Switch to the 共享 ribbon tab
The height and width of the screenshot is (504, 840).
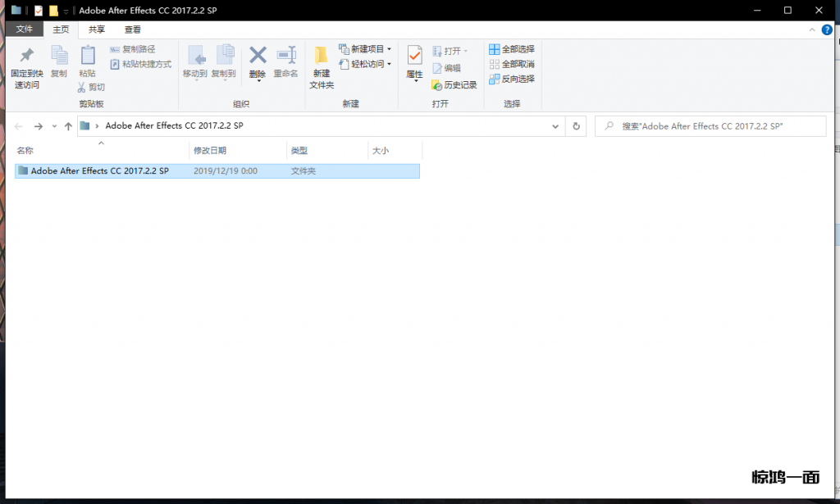(97, 30)
